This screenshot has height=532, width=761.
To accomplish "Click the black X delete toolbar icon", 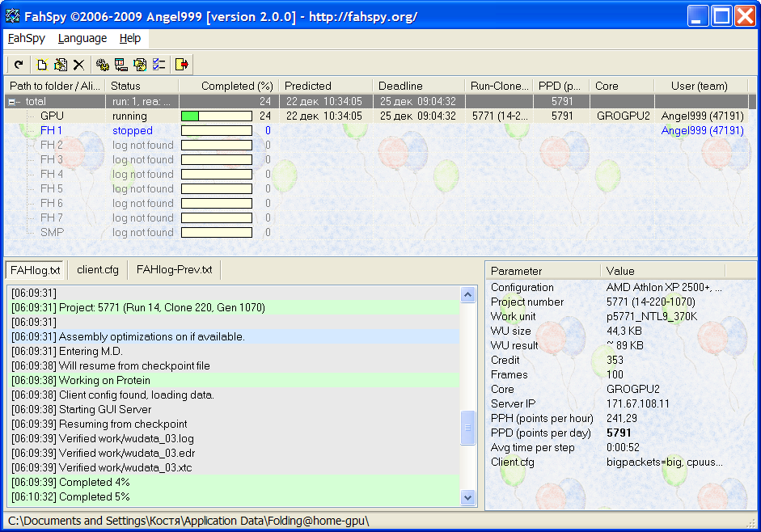I will 78,65.
